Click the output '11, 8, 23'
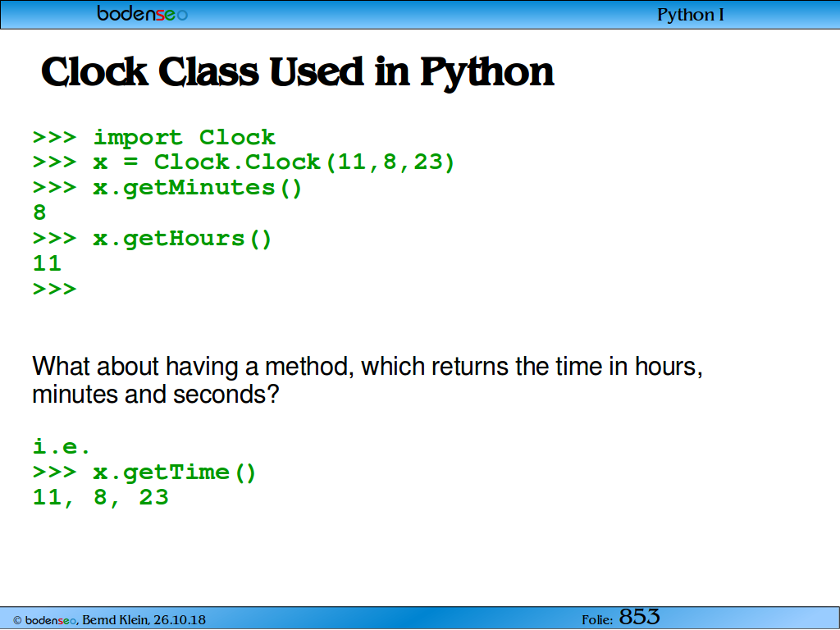Screen dimensions: 840x630 tap(101, 498)
